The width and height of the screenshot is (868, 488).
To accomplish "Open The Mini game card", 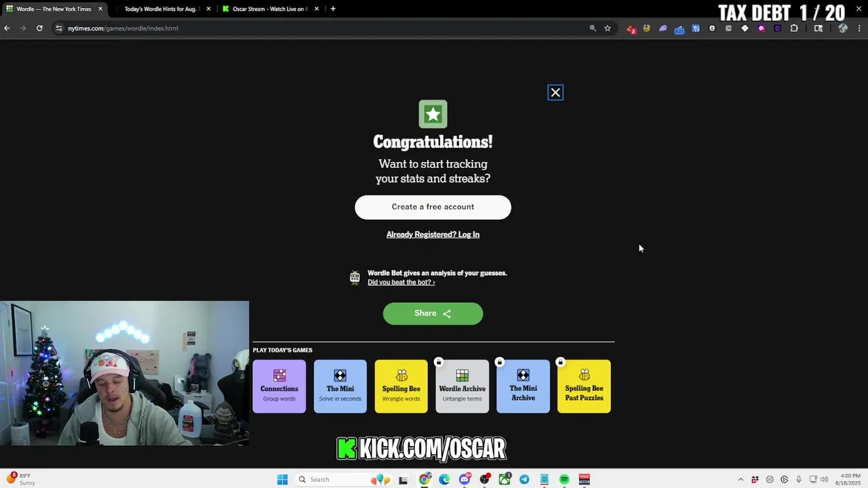I will [340, 386].
